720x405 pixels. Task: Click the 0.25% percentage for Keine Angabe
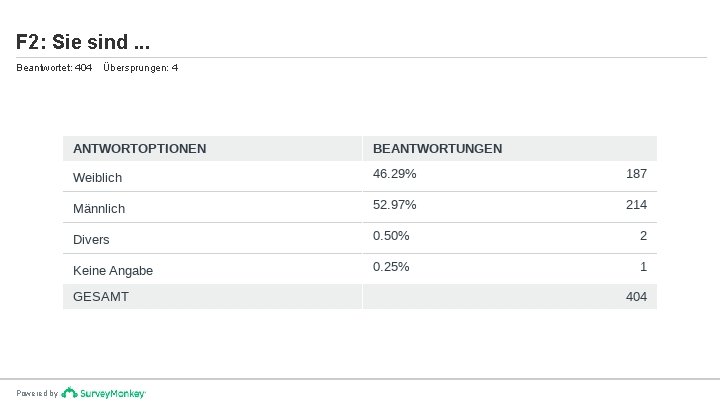click(391, 267)
